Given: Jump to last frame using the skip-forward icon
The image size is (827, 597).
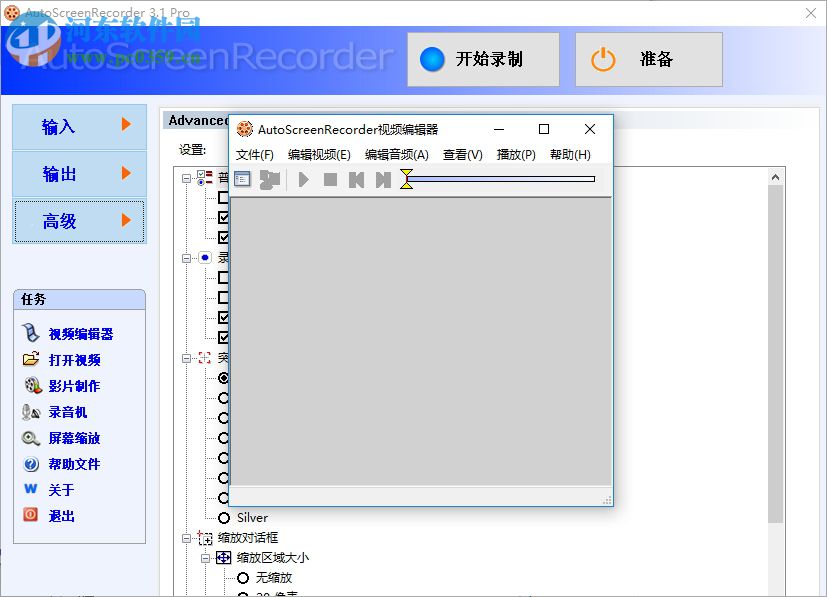Looking at the screenshot, I should (383, 178).
